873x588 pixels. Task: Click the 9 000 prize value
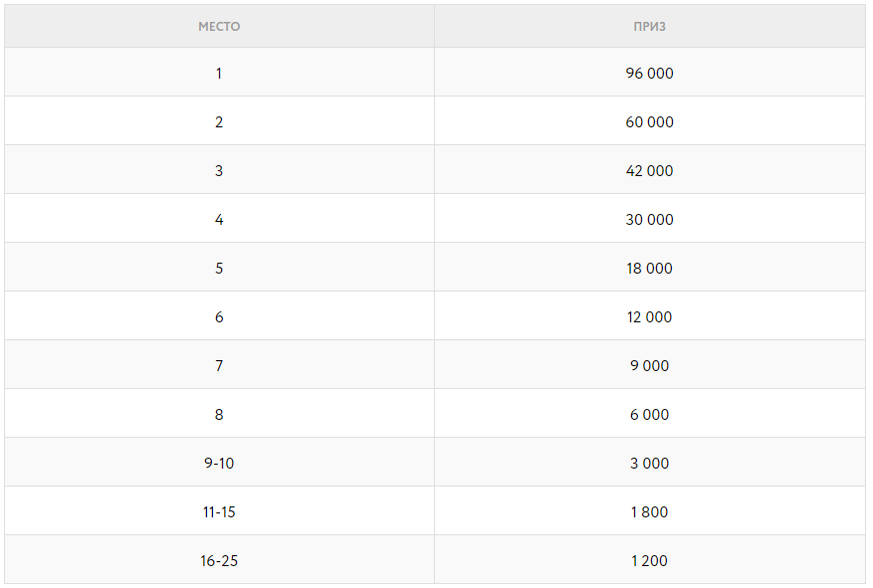click(649, 366)
